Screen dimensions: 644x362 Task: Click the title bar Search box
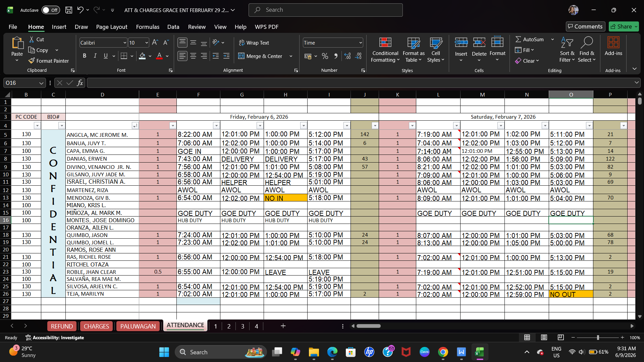coord(325,10)
